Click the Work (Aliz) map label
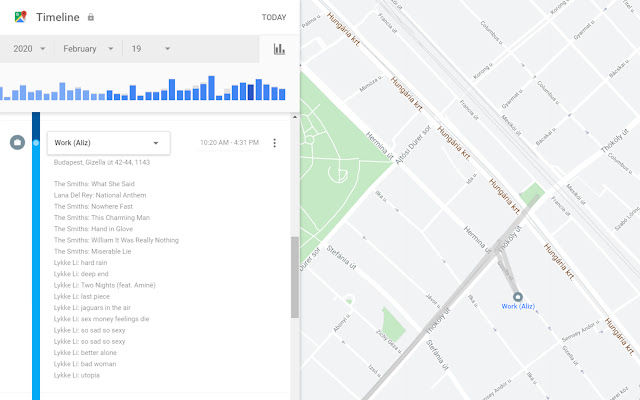 [518, 306]
